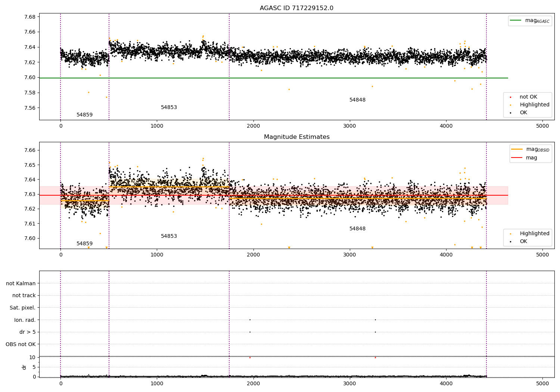The image size is (560, 392).
Task: Click the 54848 label in Magnitude Estimates plot
Action: tap(357, 229)
